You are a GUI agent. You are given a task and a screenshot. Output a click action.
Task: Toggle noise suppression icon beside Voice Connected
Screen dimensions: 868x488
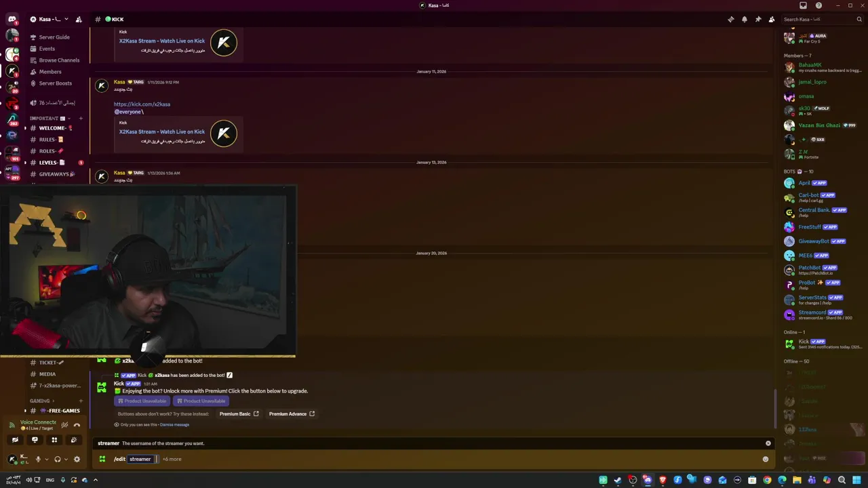tap(64, 425)
